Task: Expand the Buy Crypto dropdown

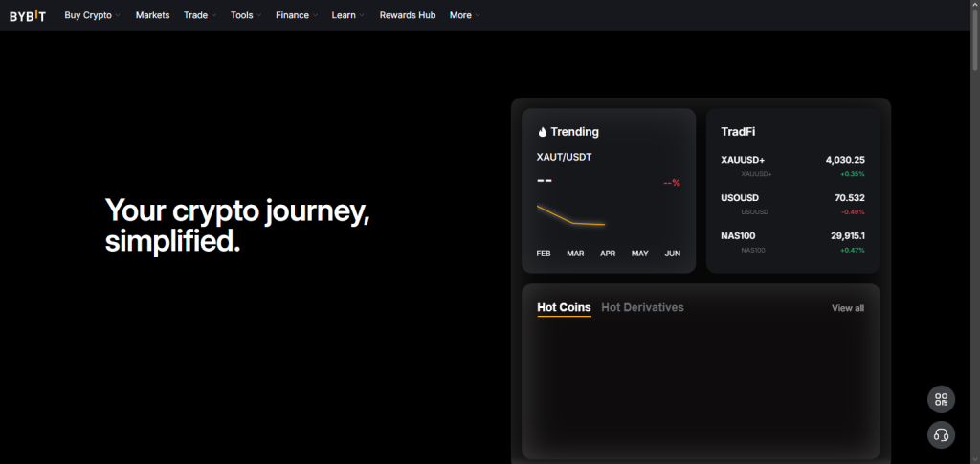Action: point(92,15)
